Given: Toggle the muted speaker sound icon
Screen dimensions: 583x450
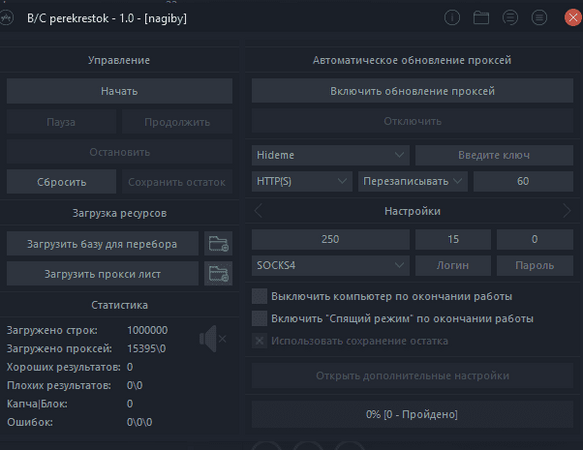Looking at the screenshot, I should pos(213,339).
